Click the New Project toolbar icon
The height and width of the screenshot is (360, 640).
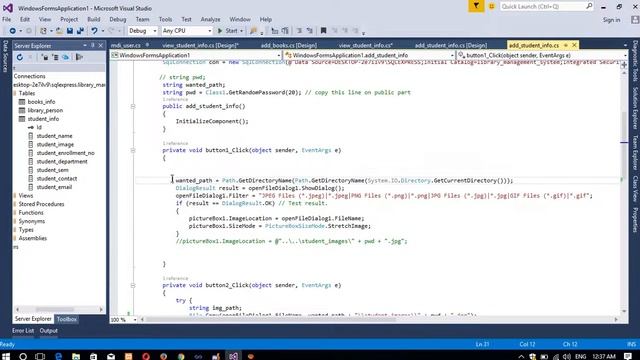tap(43, 31)
